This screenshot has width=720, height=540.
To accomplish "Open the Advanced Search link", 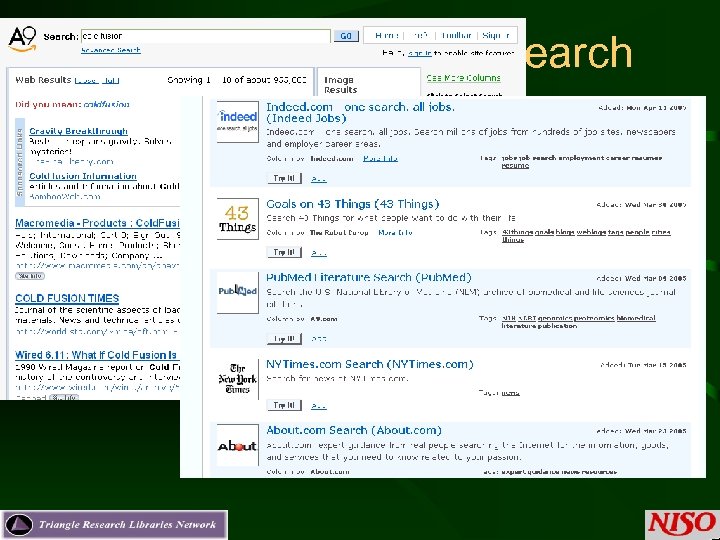I will click(x=111, y=50).
